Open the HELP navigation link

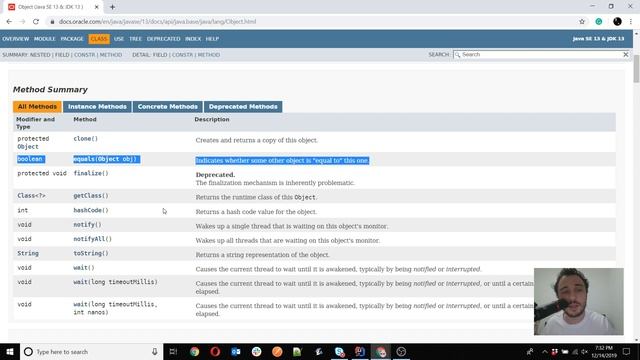[x=212, y=39]
